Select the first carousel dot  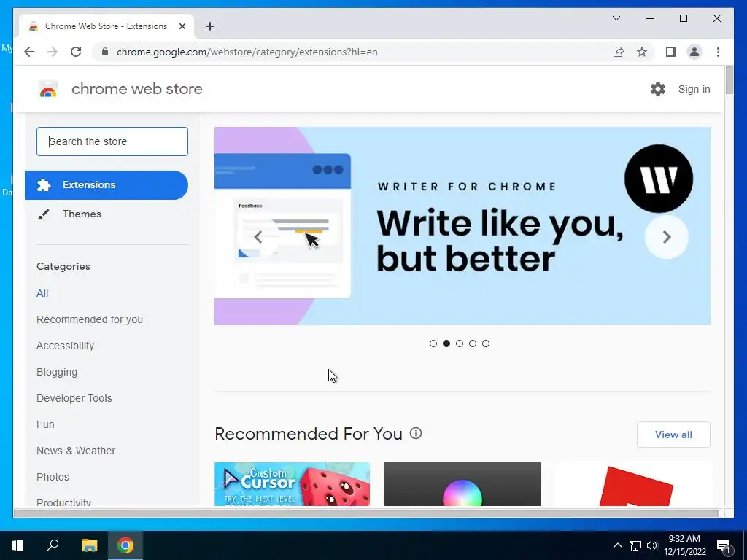(x=433, y=343)
